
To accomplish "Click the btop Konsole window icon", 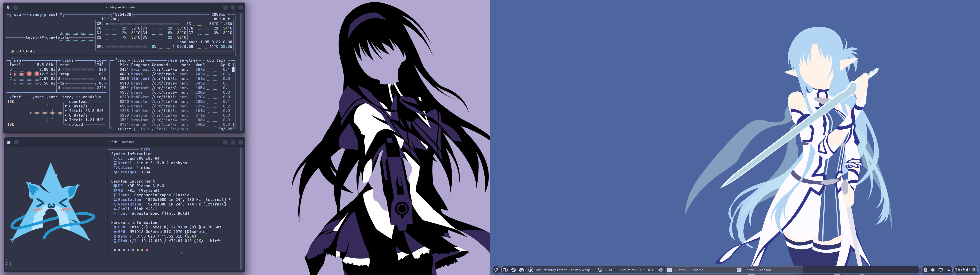I will (x=8, y=8).
